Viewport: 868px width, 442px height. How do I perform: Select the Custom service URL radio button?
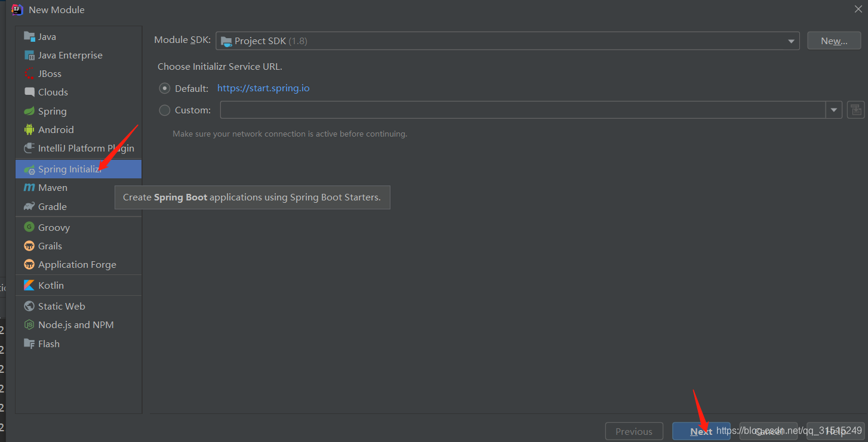(x=165, y=110)
